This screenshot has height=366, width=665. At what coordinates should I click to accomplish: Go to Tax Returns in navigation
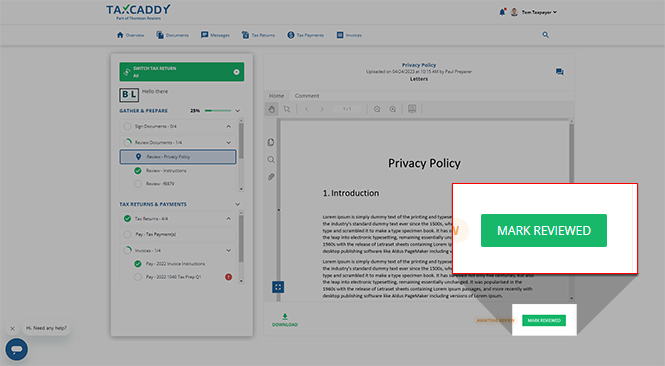tap(258, 35)
